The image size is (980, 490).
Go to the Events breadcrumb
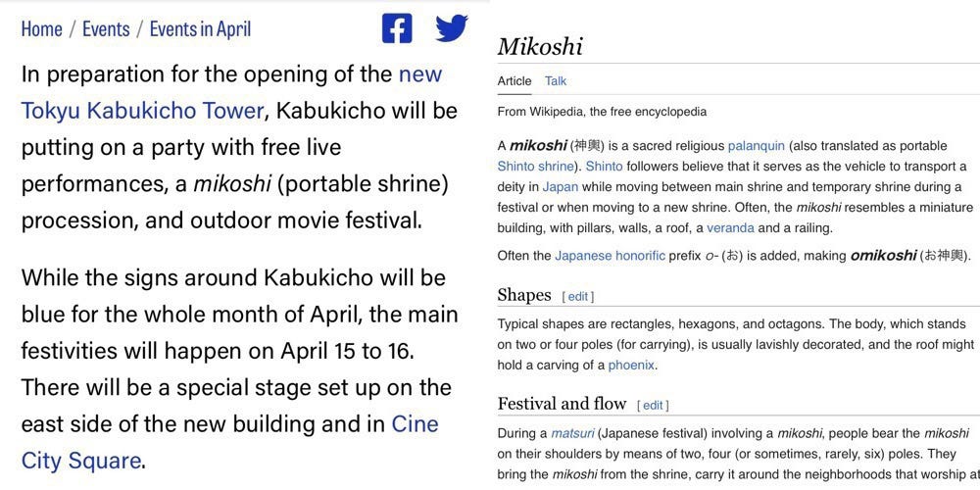pos(106,28)
